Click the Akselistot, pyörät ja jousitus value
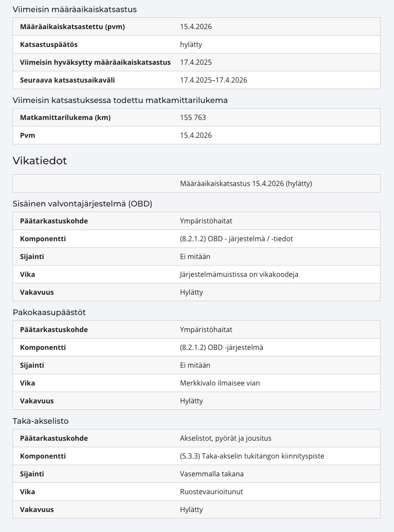 [x=226, y=438]
